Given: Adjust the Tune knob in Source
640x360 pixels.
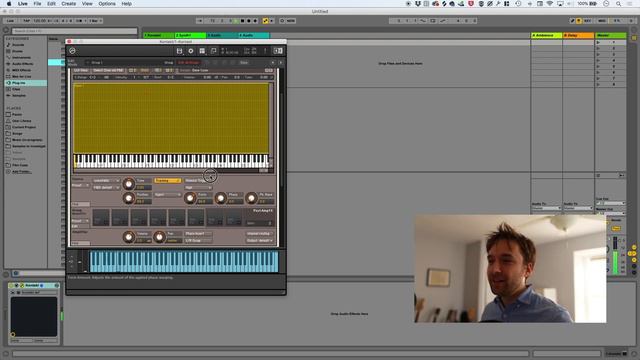Looking at the screenshot, I should point(128,184).
